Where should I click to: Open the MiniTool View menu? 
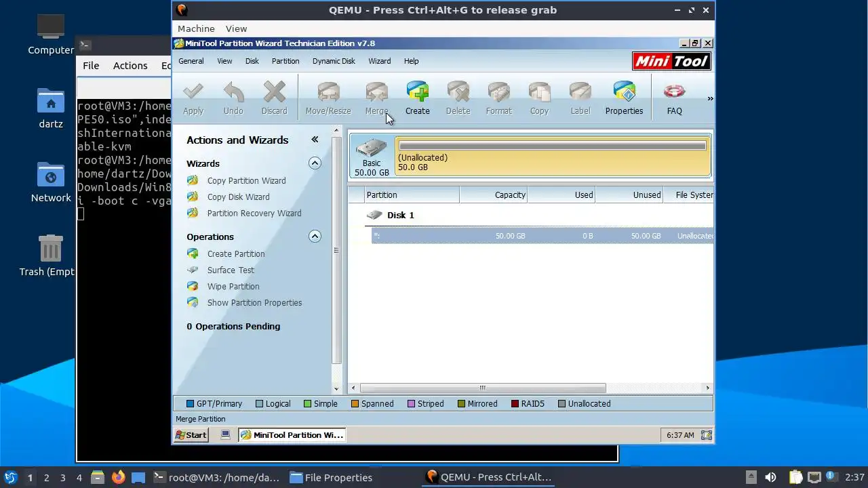tap(224, 61)
